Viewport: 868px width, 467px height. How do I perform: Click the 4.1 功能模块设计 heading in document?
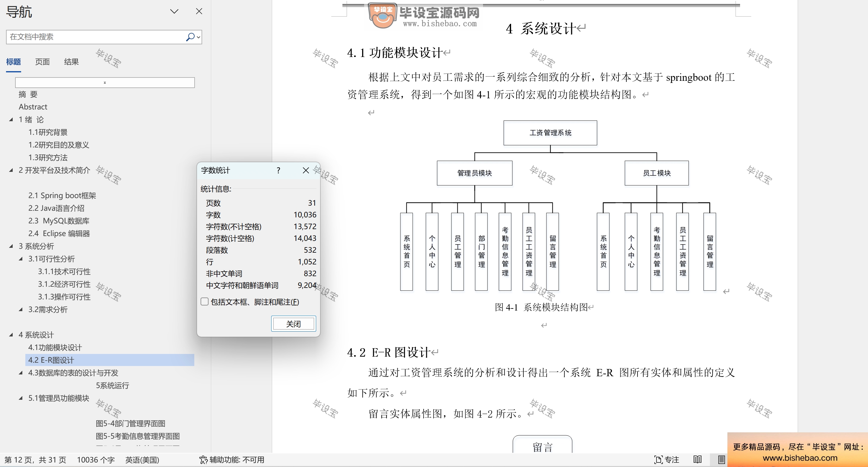pyautogui.click(x=395, y=53)
